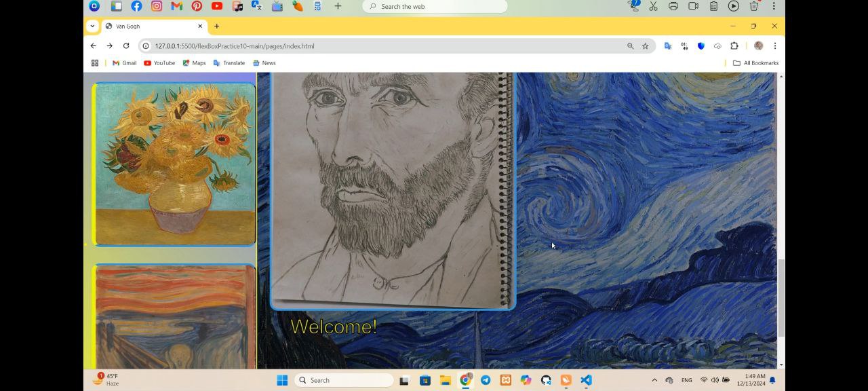The width and height of the screenshot is (868, 391).
Task: Open the notification bell in the taskbar
Action: click(772, 380)
